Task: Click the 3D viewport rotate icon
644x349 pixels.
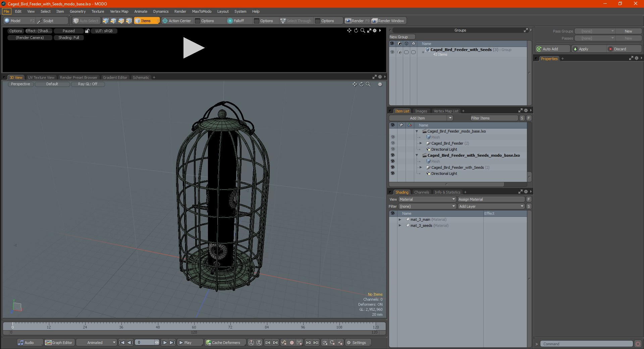Action: click(x=362, y=84)
